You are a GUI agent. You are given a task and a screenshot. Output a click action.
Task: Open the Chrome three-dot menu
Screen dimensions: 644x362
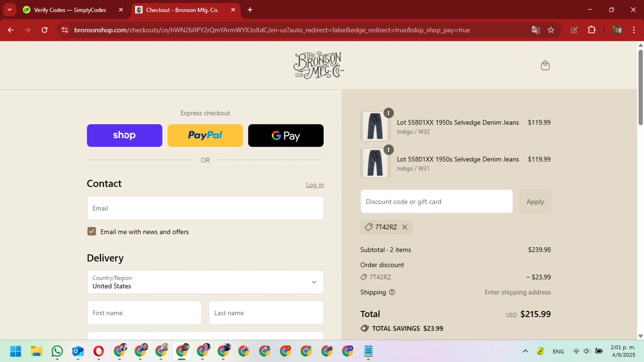pyautogui.click(x=634, y=30)
